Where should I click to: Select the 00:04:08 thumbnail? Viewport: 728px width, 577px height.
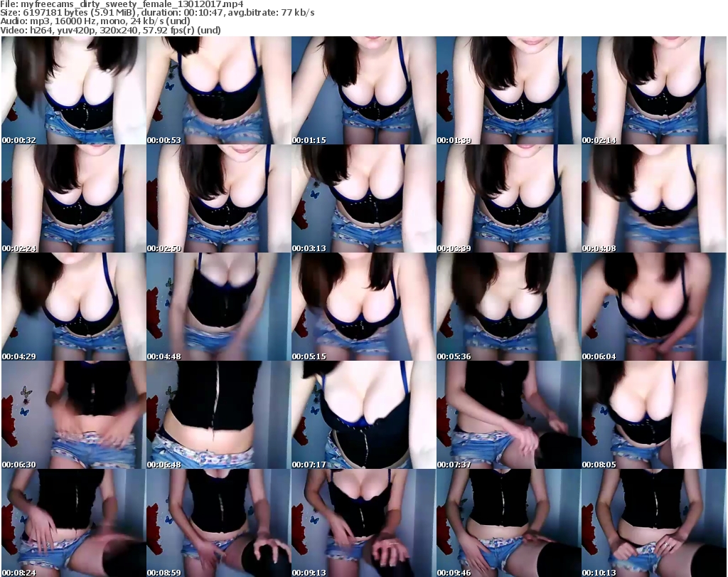click(654, 198)
